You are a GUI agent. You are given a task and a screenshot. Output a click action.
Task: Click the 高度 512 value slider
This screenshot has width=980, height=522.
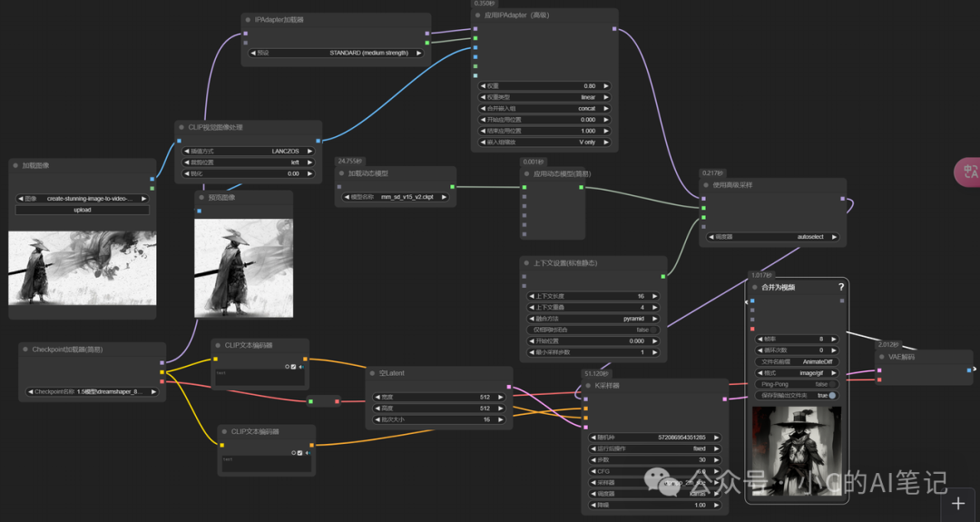439,409
